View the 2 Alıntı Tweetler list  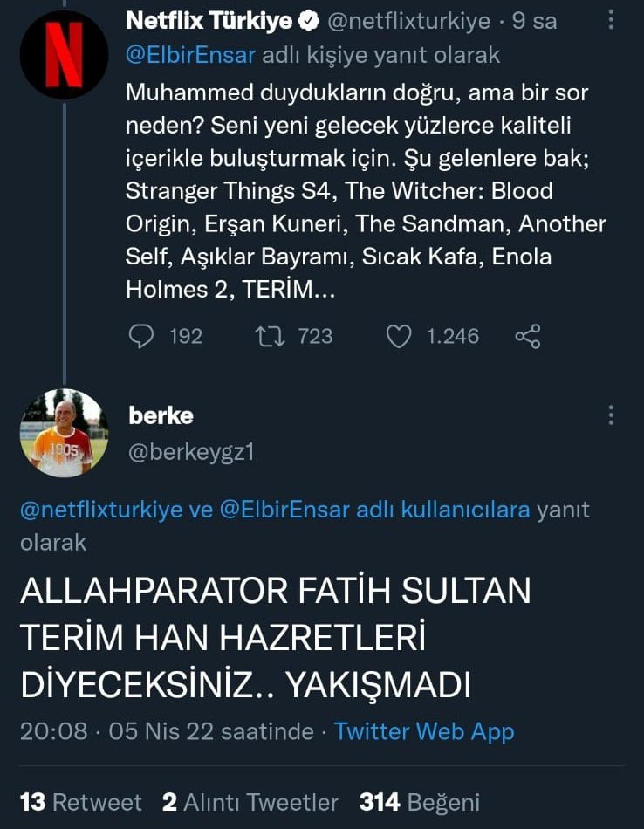point(250,802)
